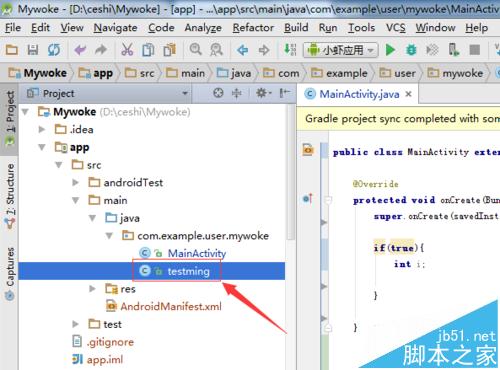Viewport: 500px width, 370px height.
Task: Open the Edit menu
Action: [x=40, y=28]
